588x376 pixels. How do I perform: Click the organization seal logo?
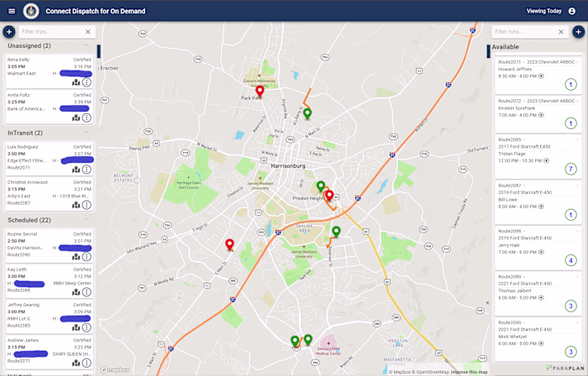31,11
